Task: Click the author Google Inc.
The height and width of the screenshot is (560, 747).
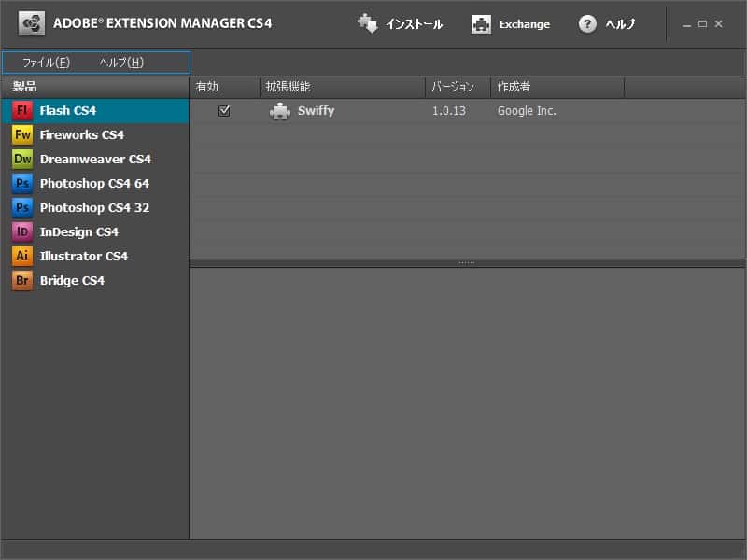Action: 527,111
